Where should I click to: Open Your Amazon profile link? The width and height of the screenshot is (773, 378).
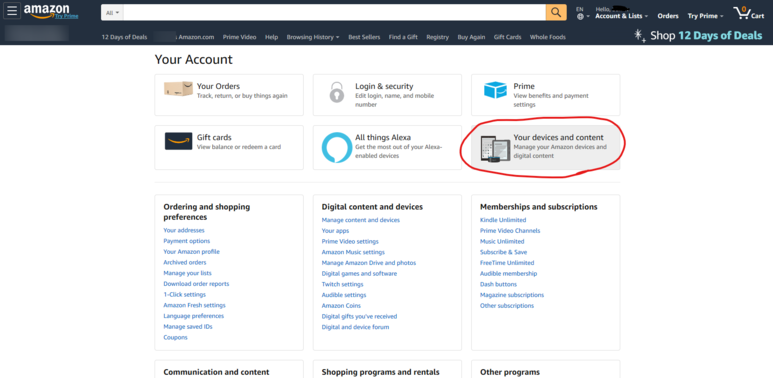click(x=192, y=252)
